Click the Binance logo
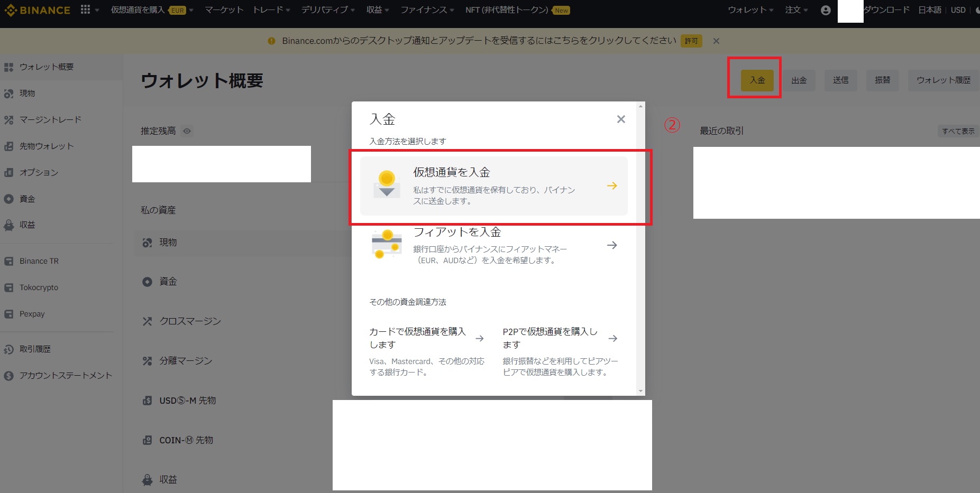 tap(37, 10)
